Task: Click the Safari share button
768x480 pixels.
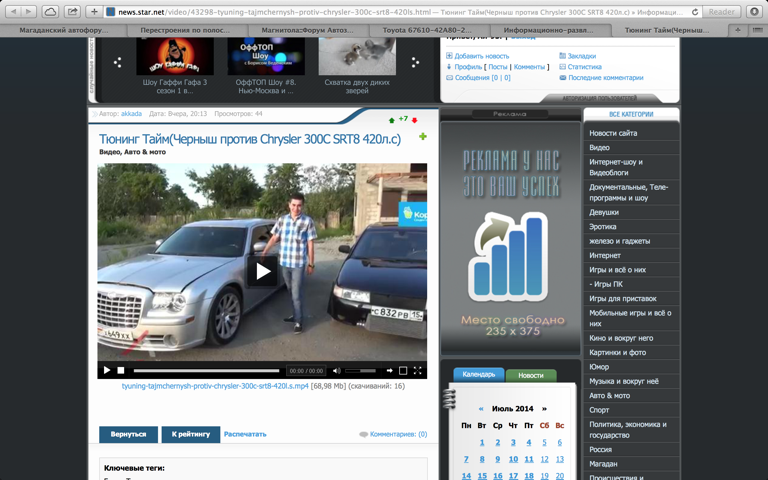Action: click(73, 11)
